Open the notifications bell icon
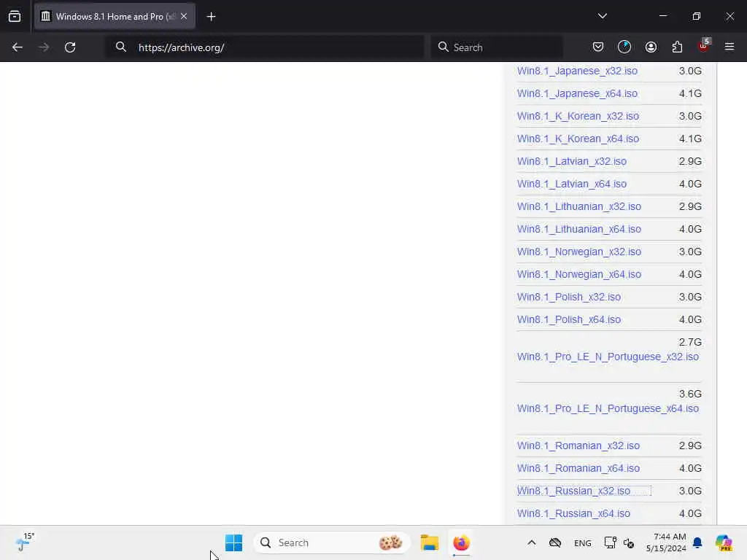This screenshot has width=747, height=560. [x=697, y=542]
